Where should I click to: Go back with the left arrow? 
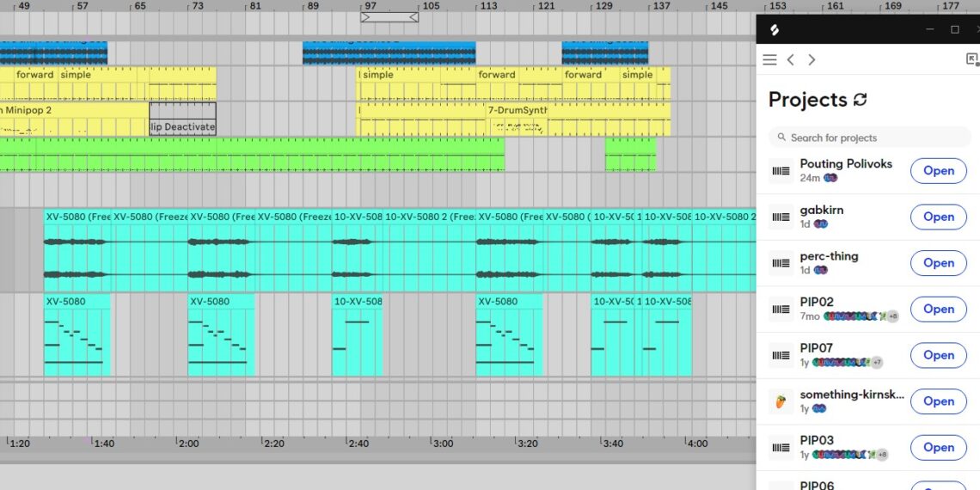[x=791, y=59]
